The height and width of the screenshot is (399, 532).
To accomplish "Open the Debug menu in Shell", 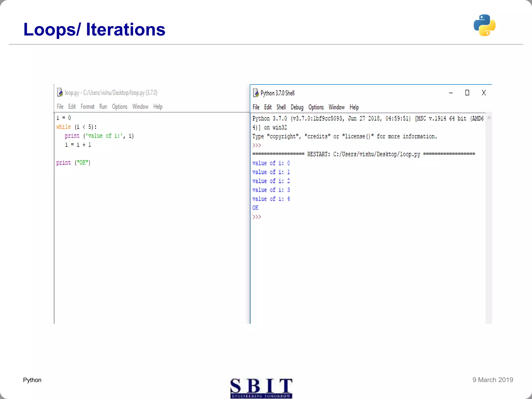I will pyautogui.click(x=297, y=107).
